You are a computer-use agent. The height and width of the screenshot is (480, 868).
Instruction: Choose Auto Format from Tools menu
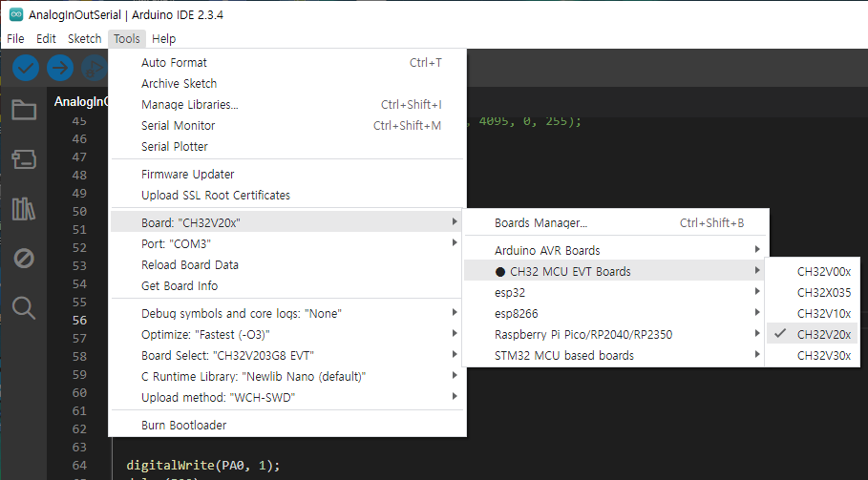[287, 62]
